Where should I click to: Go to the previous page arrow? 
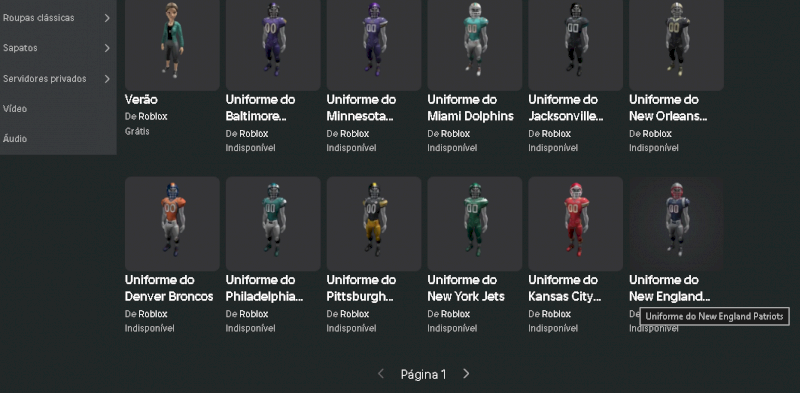point(381,374)
